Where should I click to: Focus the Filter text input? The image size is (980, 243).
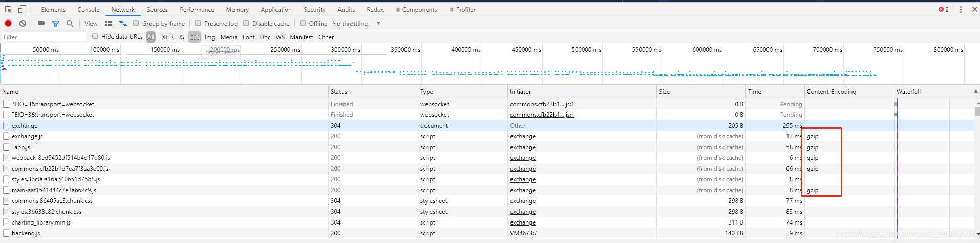pos(44,37)
